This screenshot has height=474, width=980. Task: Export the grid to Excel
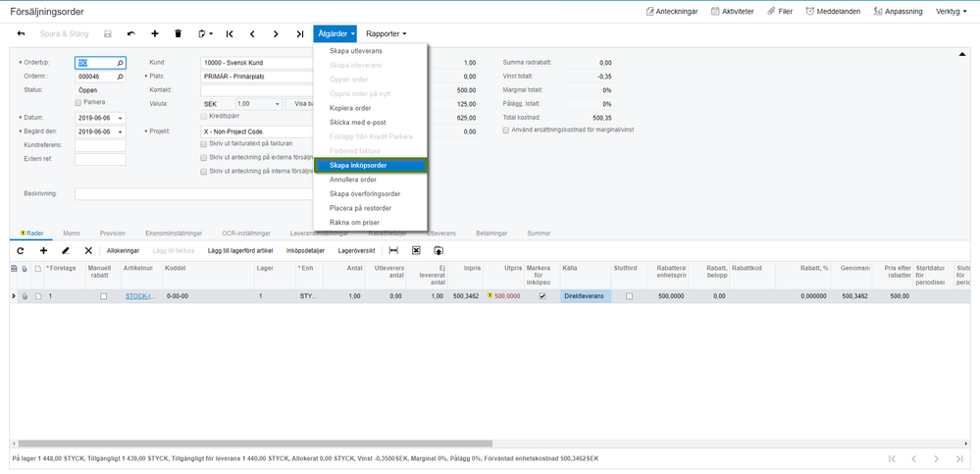[416, 251]
